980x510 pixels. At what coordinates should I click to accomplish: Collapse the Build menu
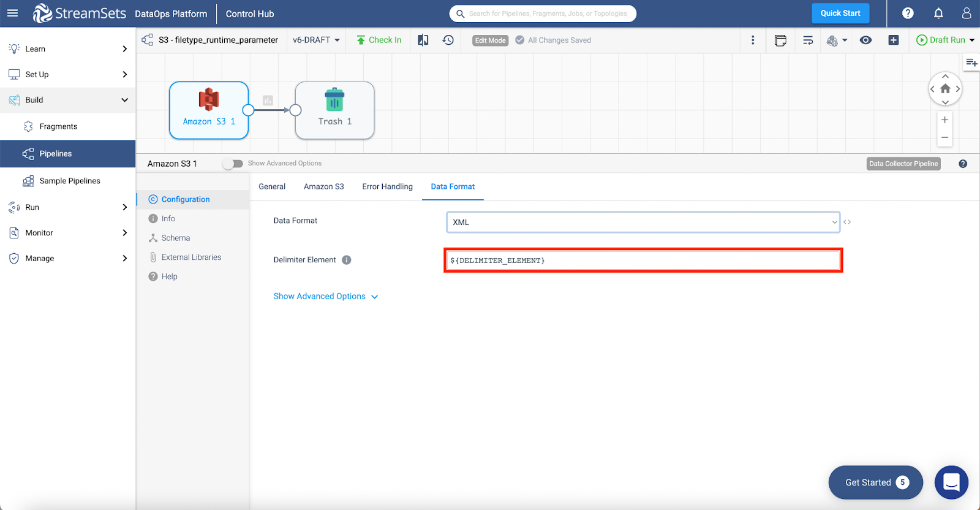67,100
